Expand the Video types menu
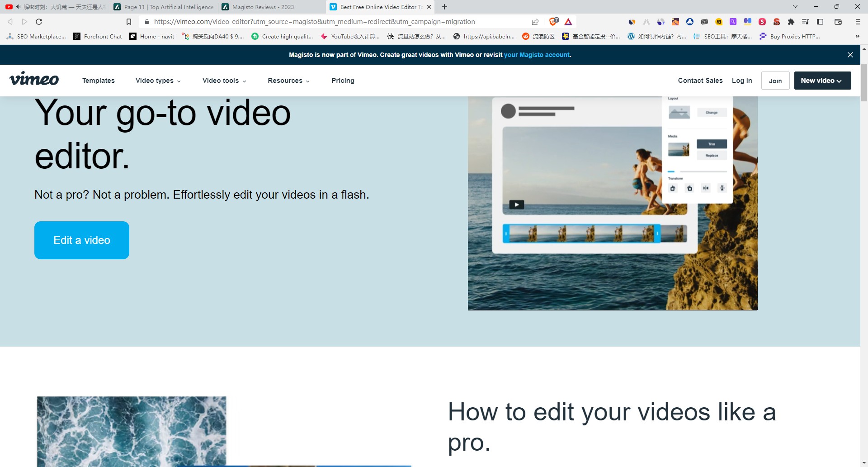This screenshot has width=868, height=467. (158, 81)
